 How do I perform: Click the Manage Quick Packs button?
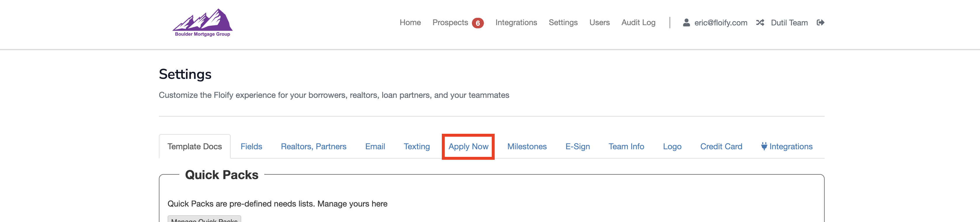tap(204, 219)
